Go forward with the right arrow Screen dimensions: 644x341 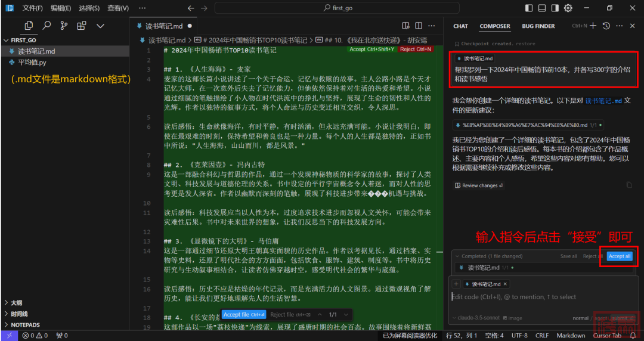point(204,8)
